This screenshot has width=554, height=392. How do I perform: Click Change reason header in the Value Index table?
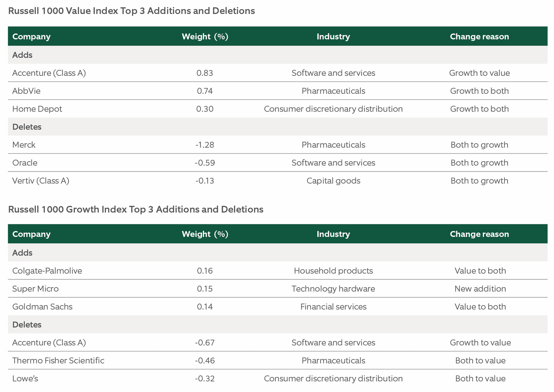coord(479,36)
